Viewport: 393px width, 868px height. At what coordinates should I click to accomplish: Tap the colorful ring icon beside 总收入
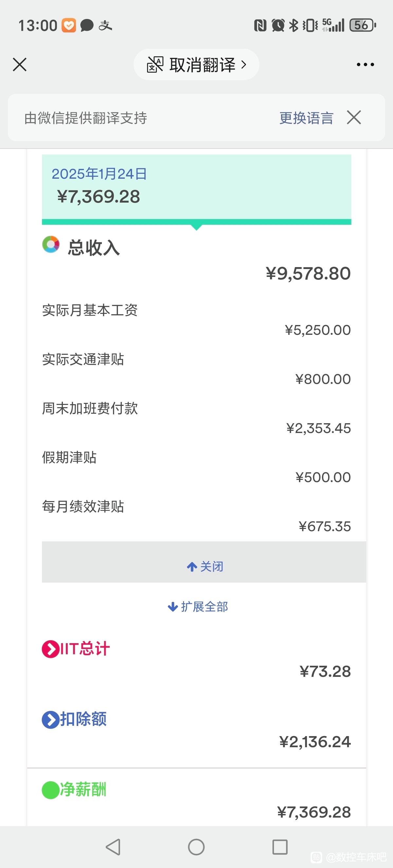pyautogui.click(x=51, y=244)
